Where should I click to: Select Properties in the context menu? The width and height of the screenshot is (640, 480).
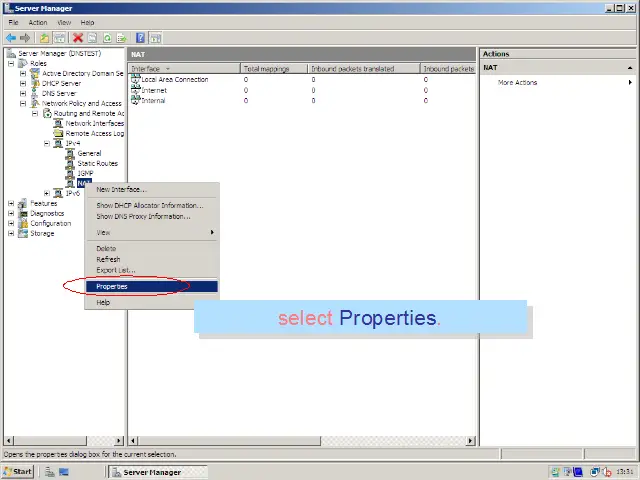[112, 286]
